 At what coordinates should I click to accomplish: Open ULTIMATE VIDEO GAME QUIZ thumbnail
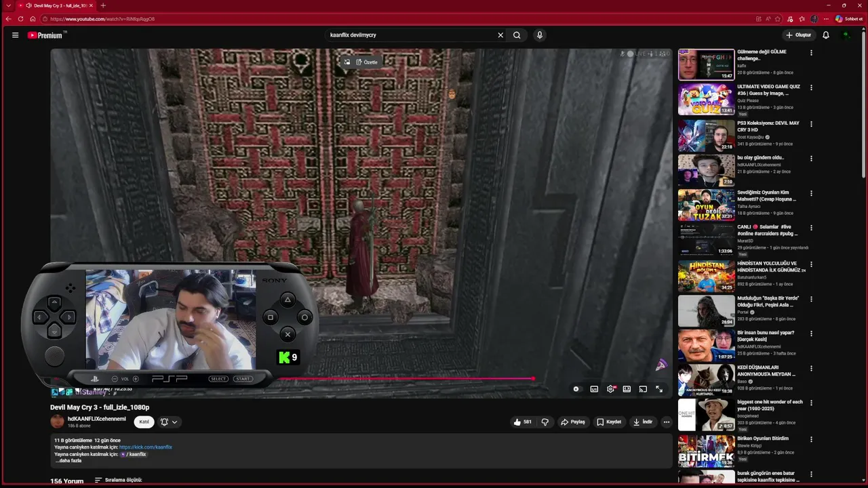(x=706, y=99)
